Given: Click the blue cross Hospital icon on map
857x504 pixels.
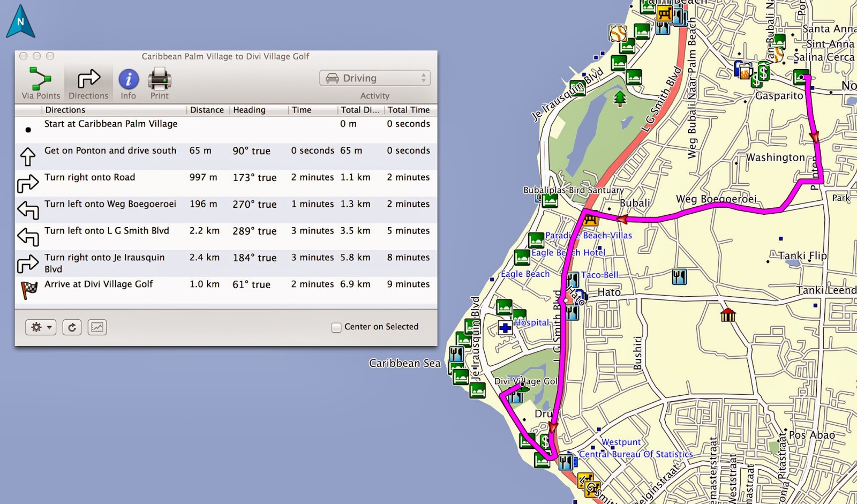Looking at the screenshot, I should (505, 327).
